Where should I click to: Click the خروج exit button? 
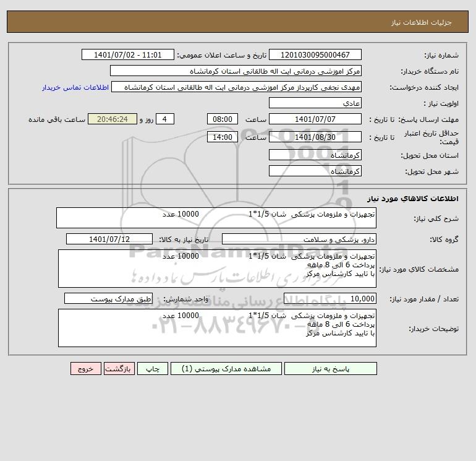85,369
